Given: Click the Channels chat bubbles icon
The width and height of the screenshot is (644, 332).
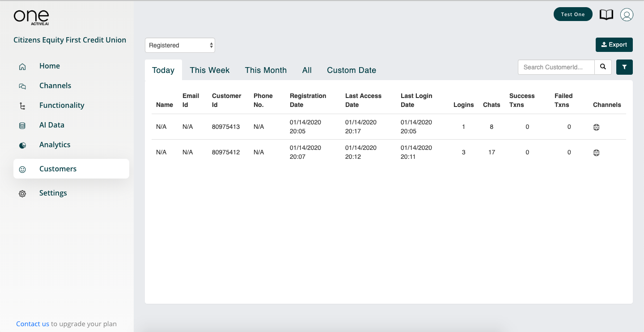Looking at the screenshot, I should (x=22, y=86).
